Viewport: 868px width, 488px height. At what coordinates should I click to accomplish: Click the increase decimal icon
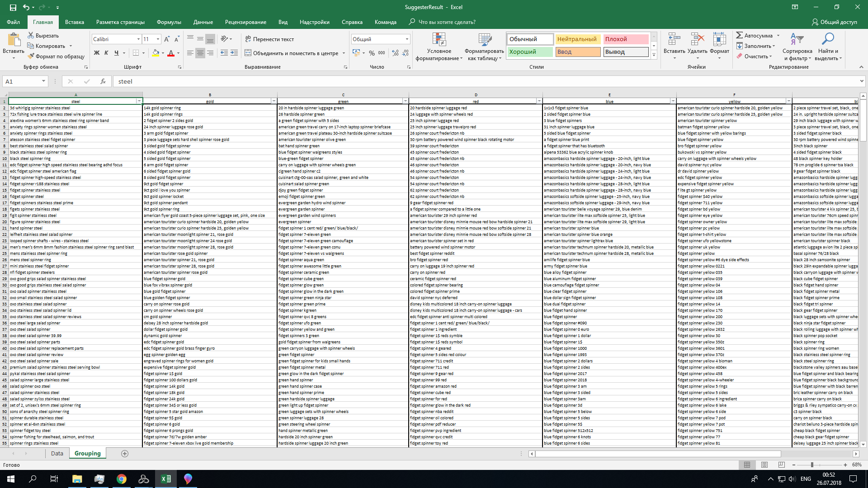tap(396, 53)
